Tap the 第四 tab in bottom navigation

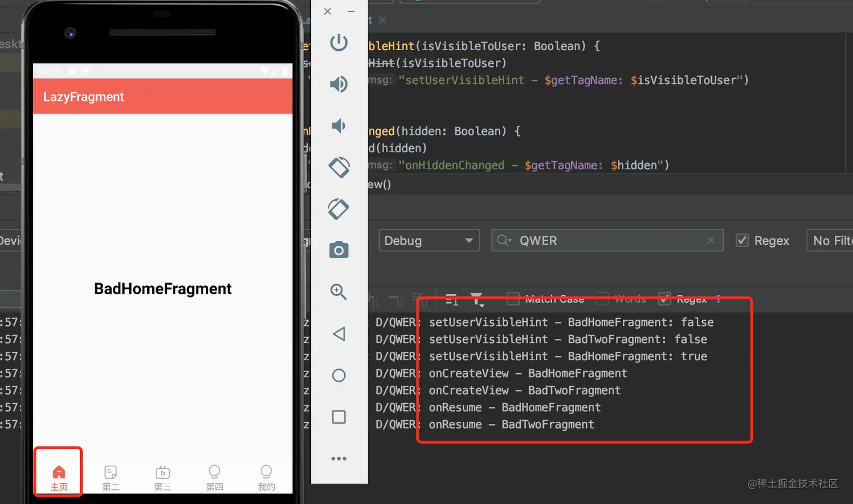pyautogui.click(x=214, y=478)
